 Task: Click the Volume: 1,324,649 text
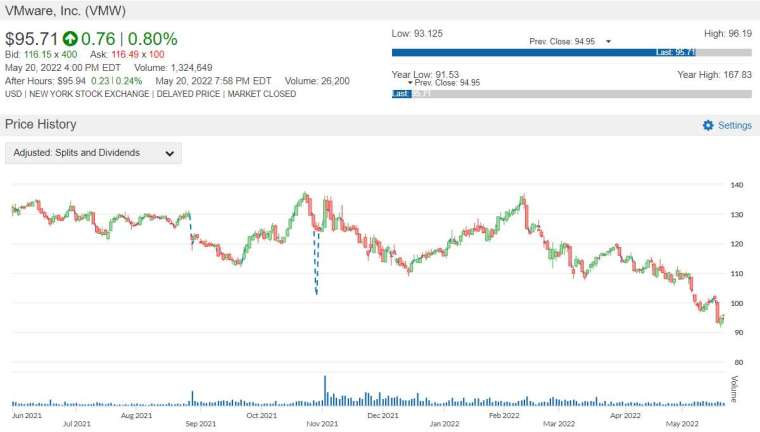[173, 67]
